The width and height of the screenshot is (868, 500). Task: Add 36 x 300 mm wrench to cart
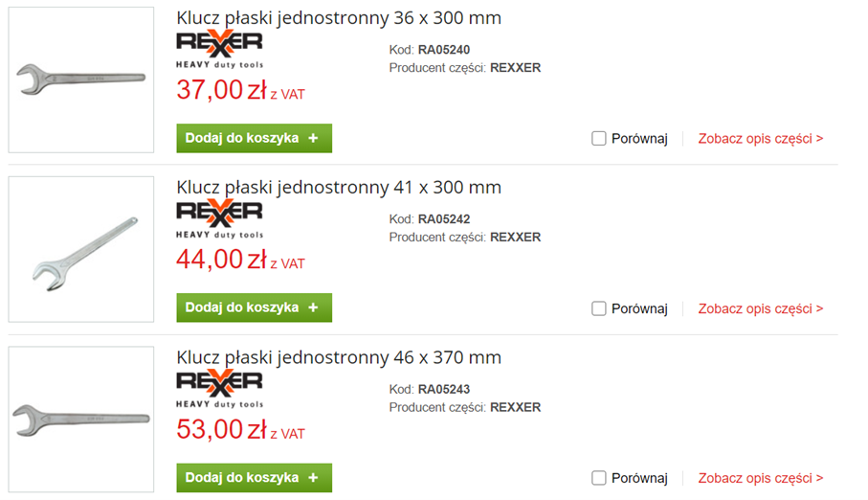pyautogui.click(x=254, y=138)
